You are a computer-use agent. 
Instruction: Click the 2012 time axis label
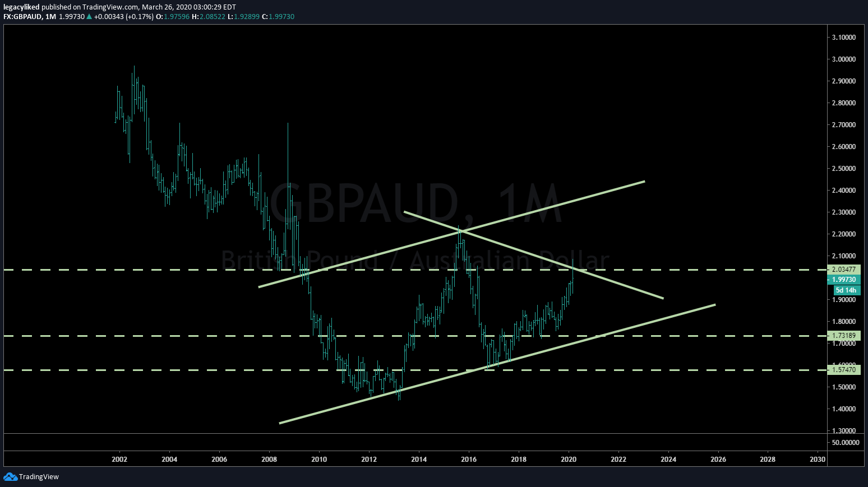369,460
